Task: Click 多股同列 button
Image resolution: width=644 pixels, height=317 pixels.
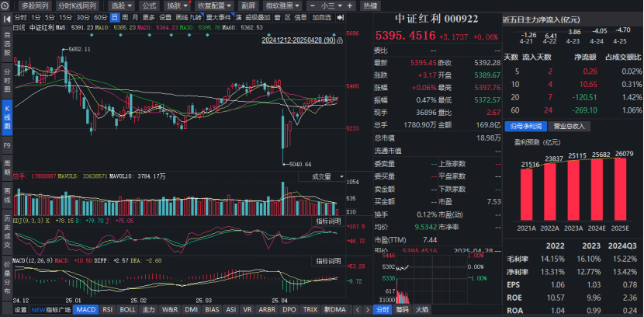Action: click(x=35, y=6)
